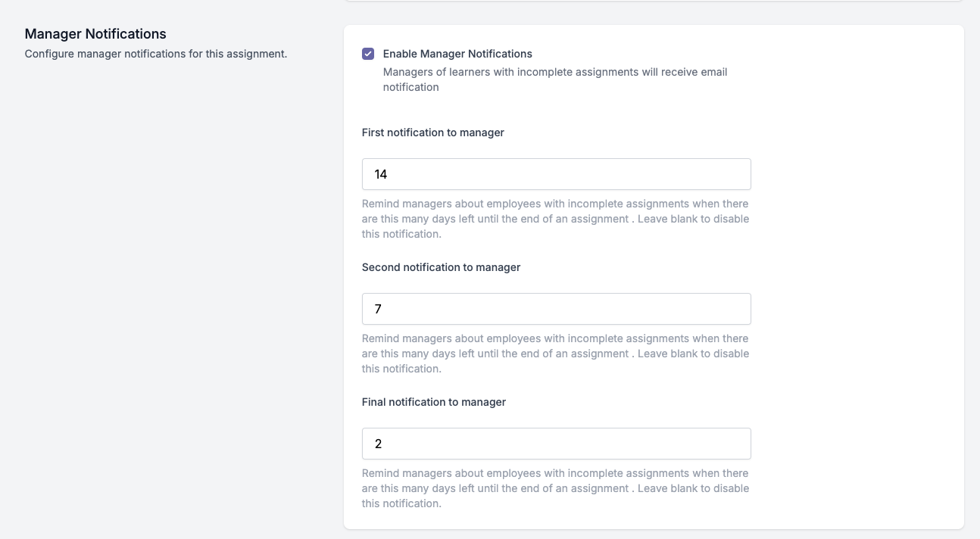This screenshot has width=980, height=539.
Task: Click the helper text below the 2 field
Action: pyautogui.click(x=555, y=488)
